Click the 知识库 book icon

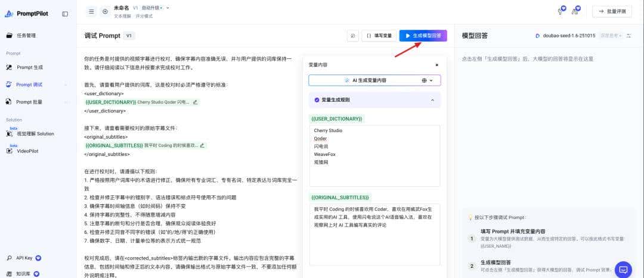(9, 273)
